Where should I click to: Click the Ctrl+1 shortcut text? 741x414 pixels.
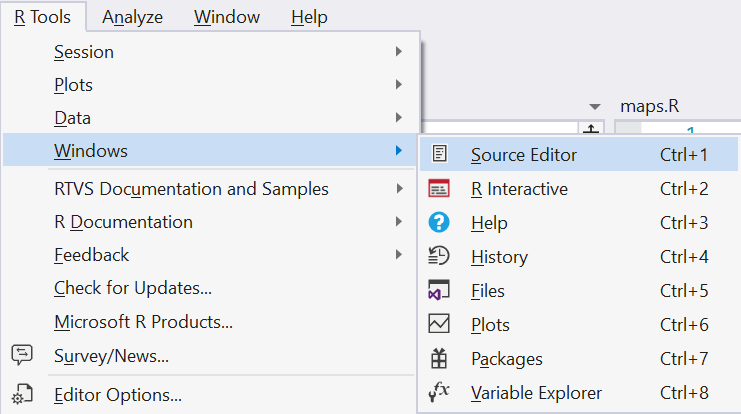click(684, 155)
